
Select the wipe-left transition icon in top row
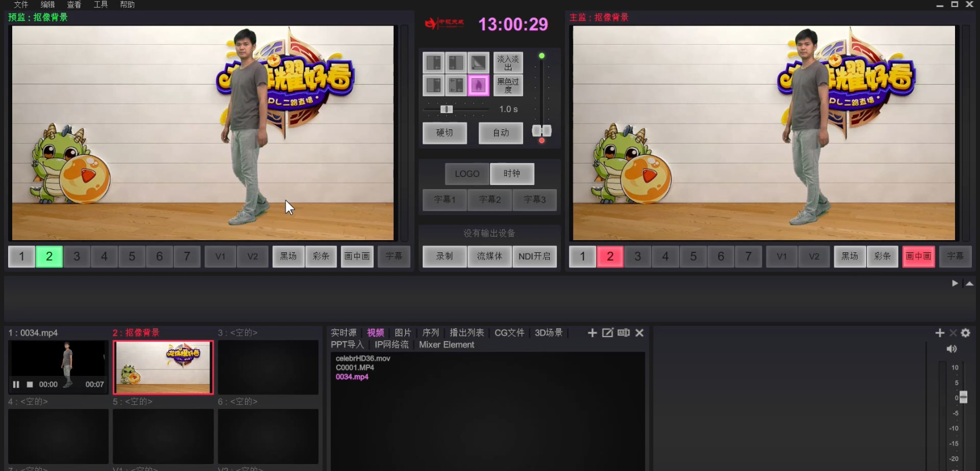434,63
